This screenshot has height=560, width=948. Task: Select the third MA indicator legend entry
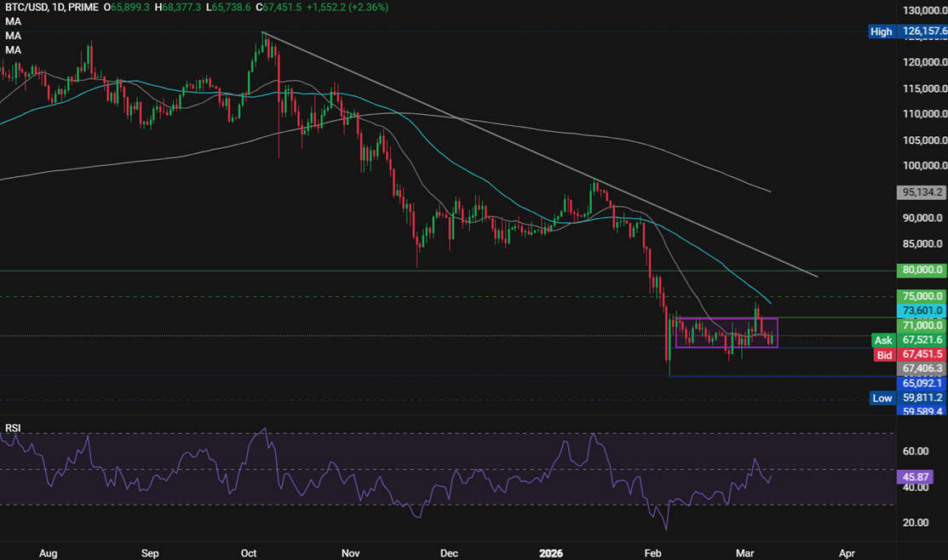pos(12,50)
